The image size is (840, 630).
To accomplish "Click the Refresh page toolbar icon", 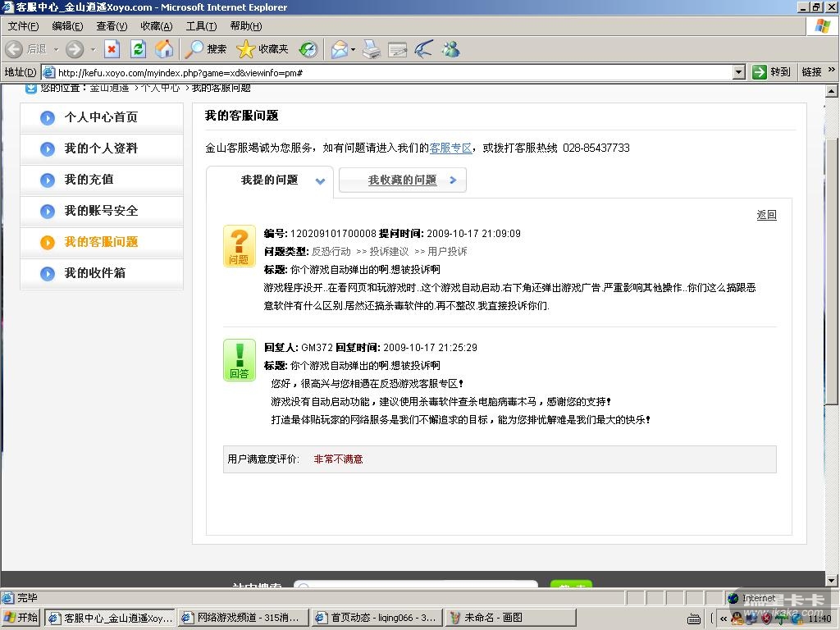I will [139, 49].
